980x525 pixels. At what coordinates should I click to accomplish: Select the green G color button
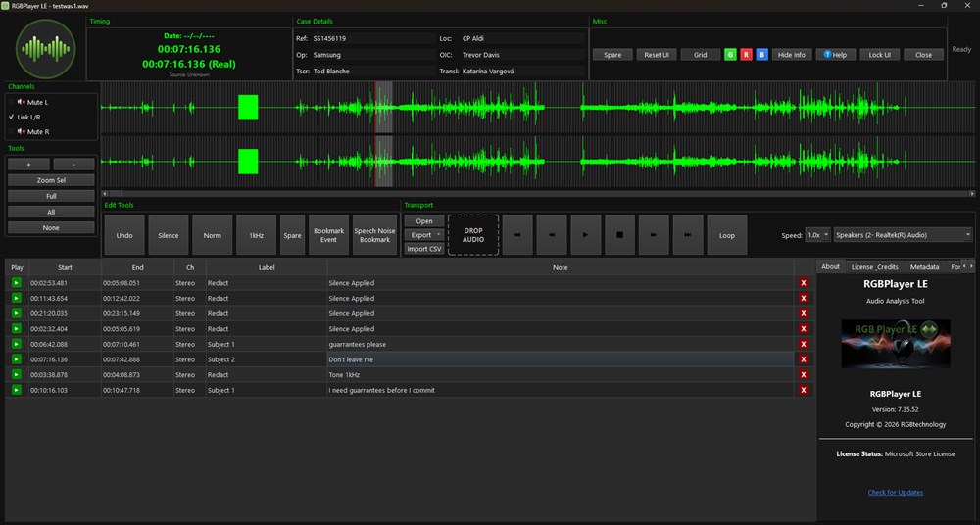[730, 55]
